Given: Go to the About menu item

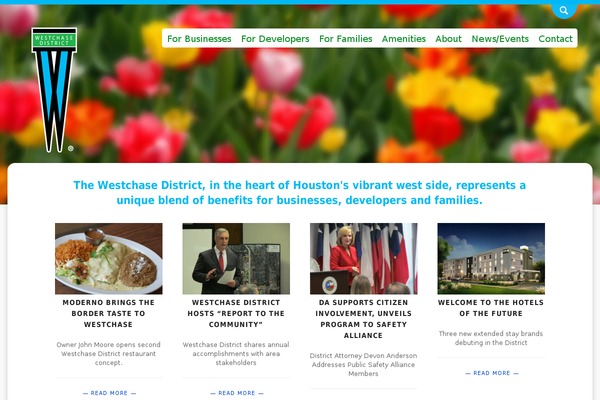Looking at the screenshot, I should (448, 39).
